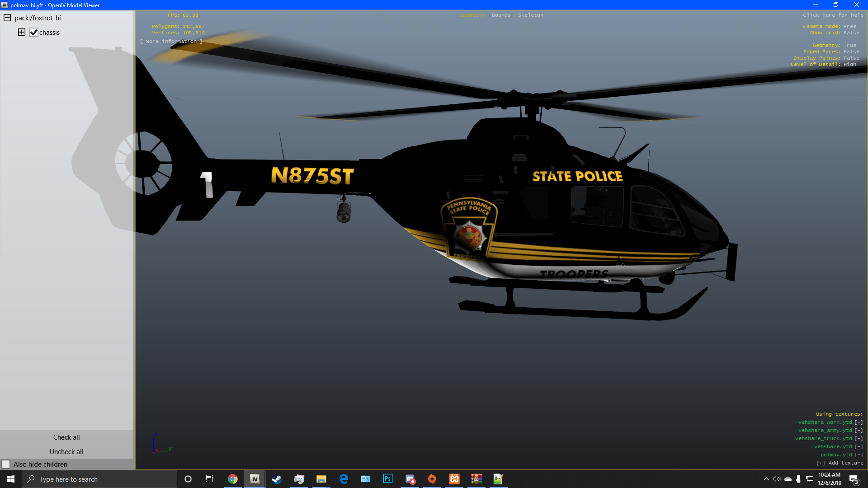Expand the More information section

171,41
